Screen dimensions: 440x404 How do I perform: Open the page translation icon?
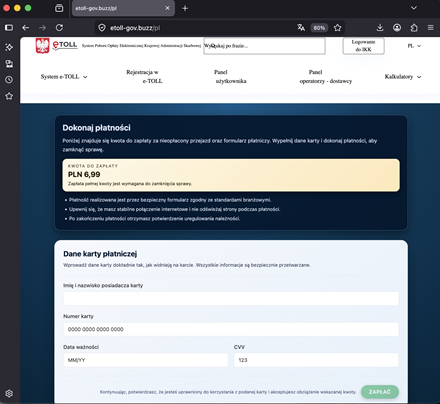tap(301, 28)
